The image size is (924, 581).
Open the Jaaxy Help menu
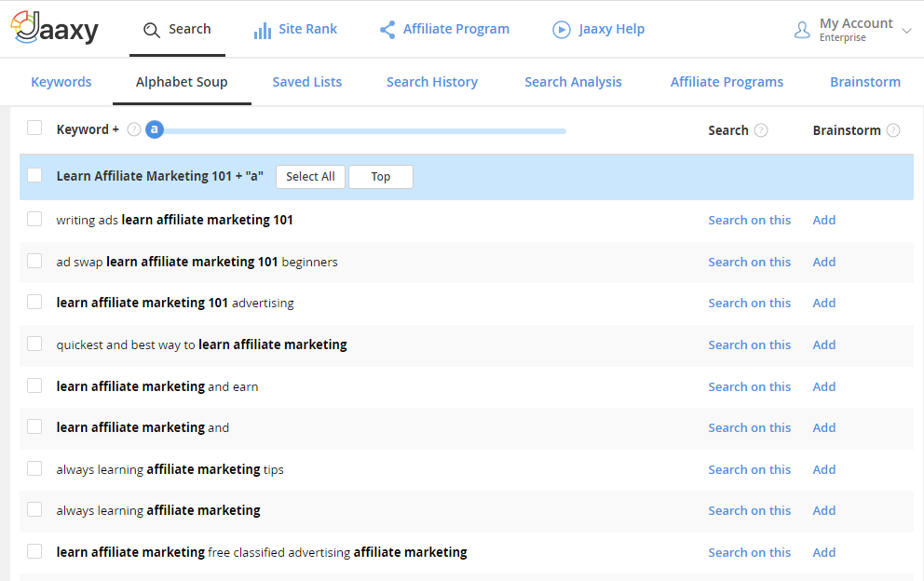pyautogui.click(x=598, y=29)
